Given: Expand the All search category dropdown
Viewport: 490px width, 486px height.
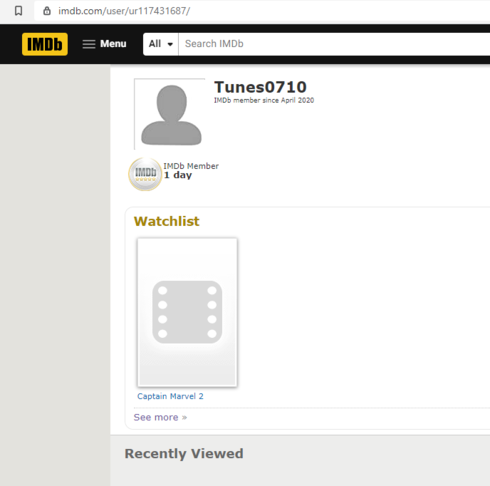Looking at the screenshot, I should coord(161,44).
